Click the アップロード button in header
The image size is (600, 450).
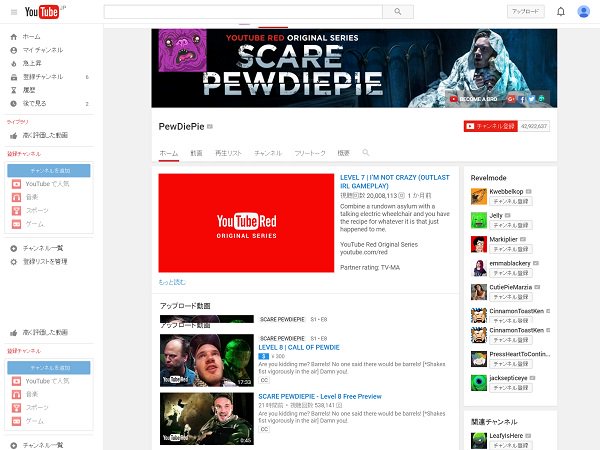(525, 11)
